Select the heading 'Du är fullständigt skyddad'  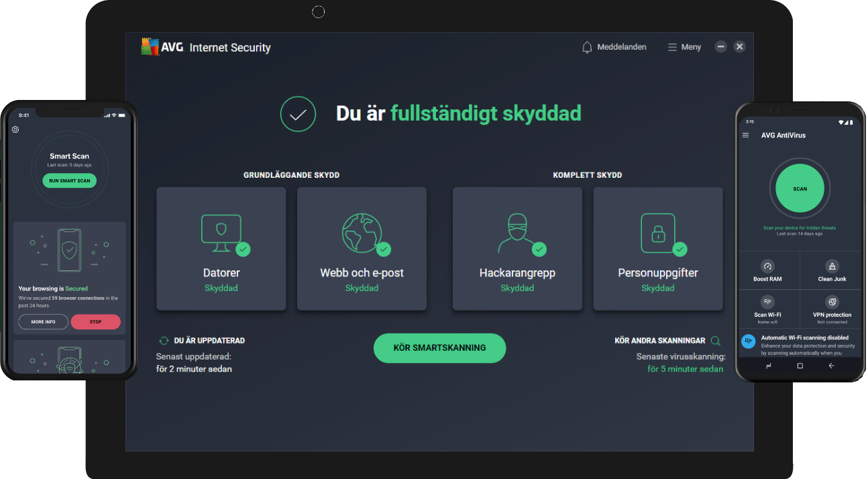click(x=458, y=113)
